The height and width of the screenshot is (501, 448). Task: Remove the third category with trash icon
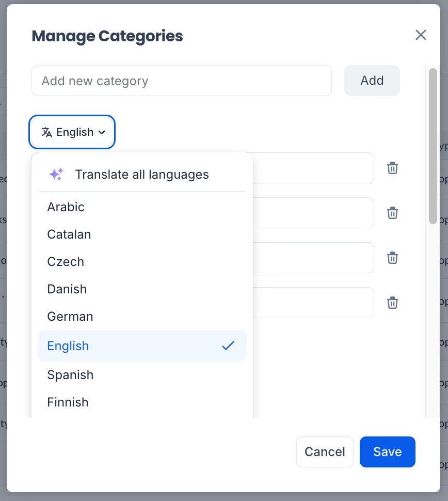[393, 258]
